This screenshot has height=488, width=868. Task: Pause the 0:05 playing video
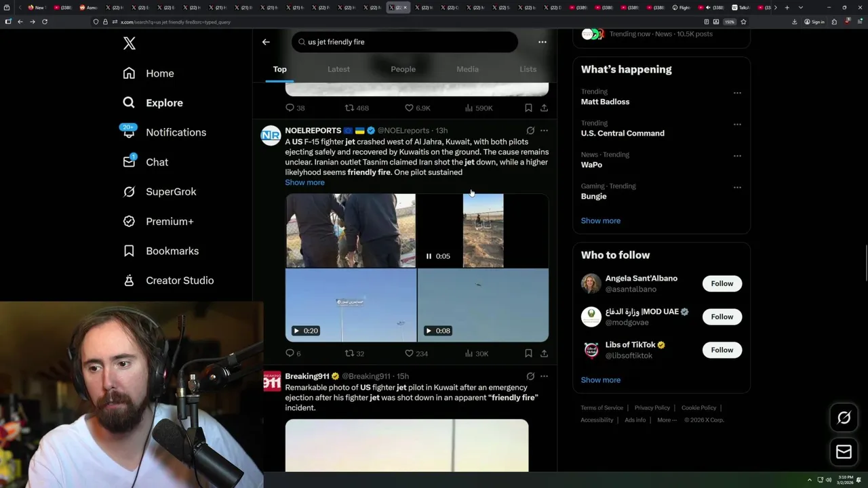coord(429,256)
